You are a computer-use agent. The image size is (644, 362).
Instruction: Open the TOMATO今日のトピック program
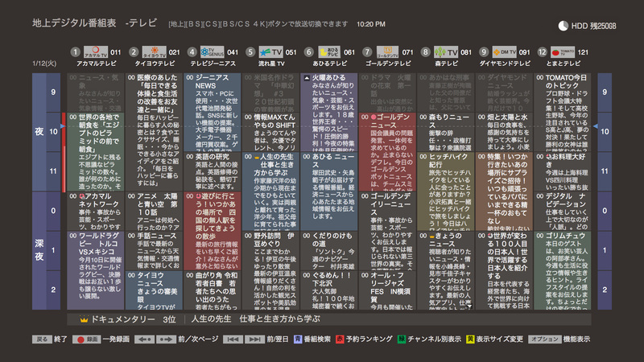(562, 113)
